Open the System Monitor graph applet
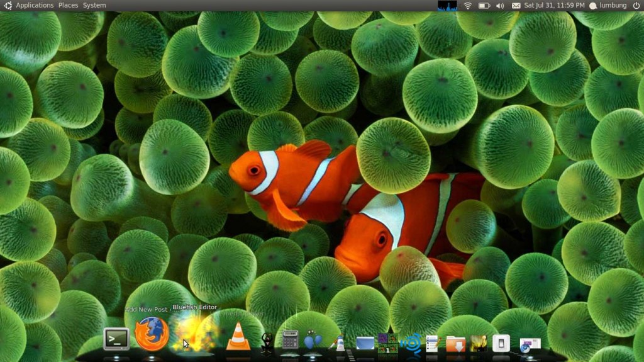This screenshot has width=644, height=362. tap(447, 5)
